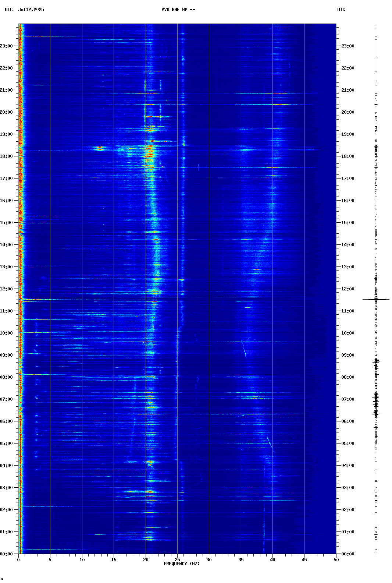Click the date label Jul12,2025
The height and width of the screenshot is (583, 392).
pyautogui.click(x=31, y=10)
